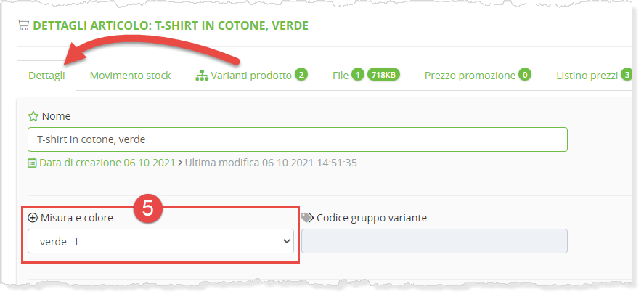Click the count badge on Varianti prodotto

point(301,75)
